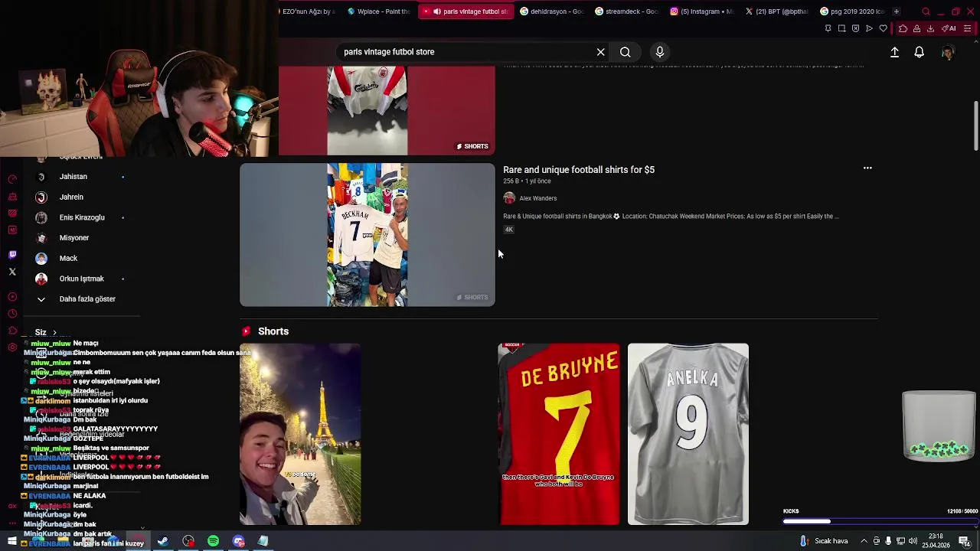This screenshot has width=980, height=551.
Task: Open 'Rare and unique football shirts for $5' title
Action: pyautogui.click(x=579, y=170)
